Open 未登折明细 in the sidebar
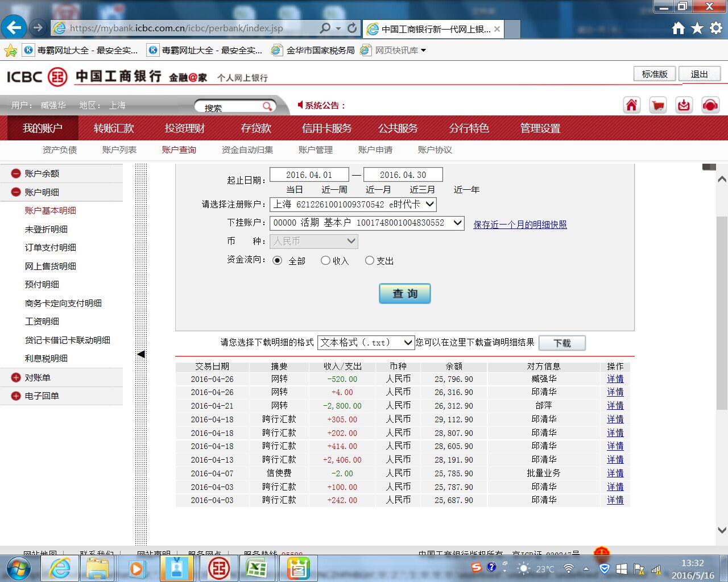This screenshot has height=582, width=728. click(x=46, y=229)
